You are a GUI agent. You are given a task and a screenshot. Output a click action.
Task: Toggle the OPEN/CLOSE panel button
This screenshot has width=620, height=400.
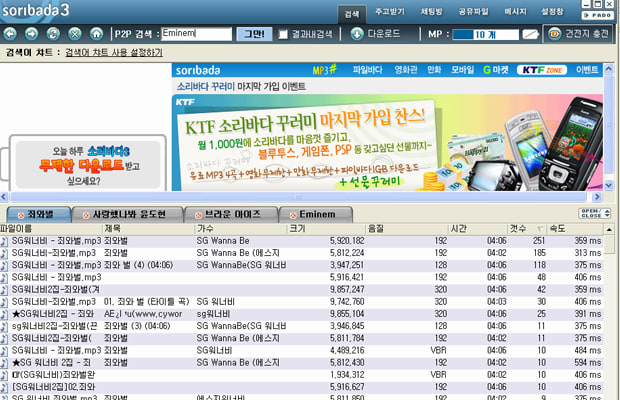click(595, 213)
